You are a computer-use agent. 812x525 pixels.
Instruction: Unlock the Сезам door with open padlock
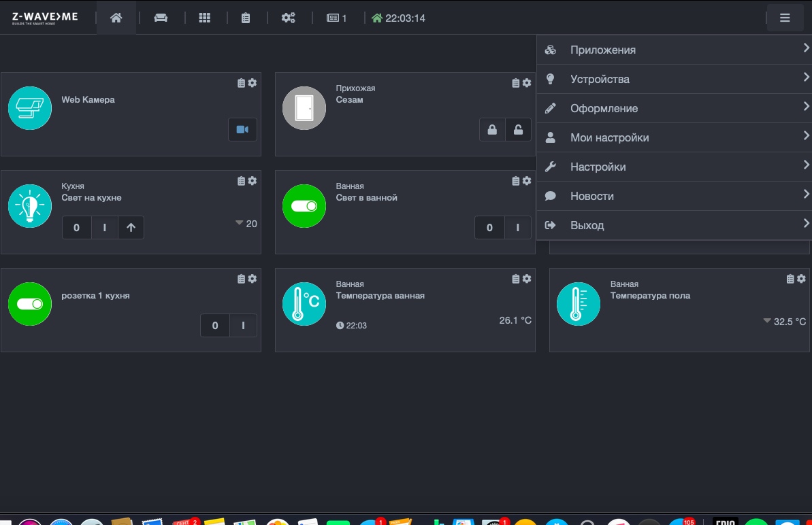[518, 129]
